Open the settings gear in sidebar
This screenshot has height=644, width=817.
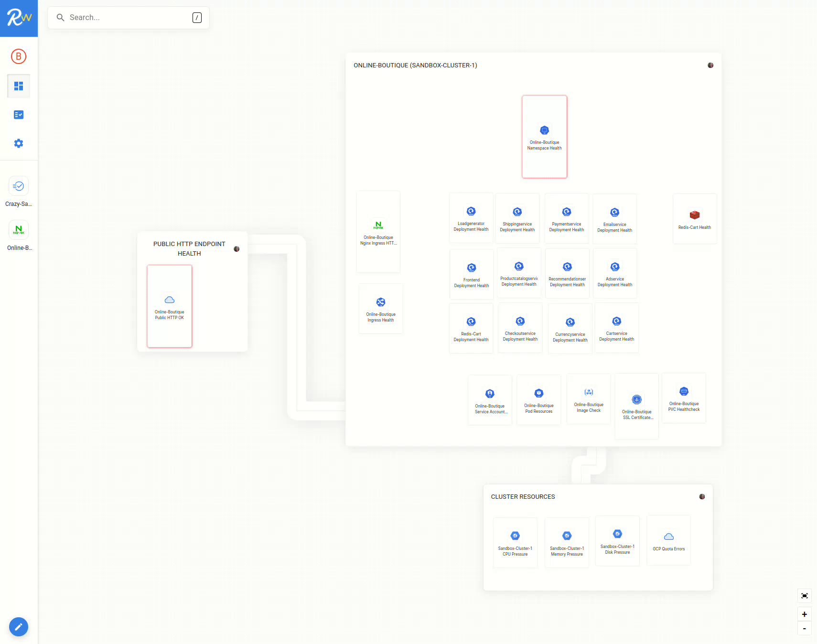click(19, 143)
